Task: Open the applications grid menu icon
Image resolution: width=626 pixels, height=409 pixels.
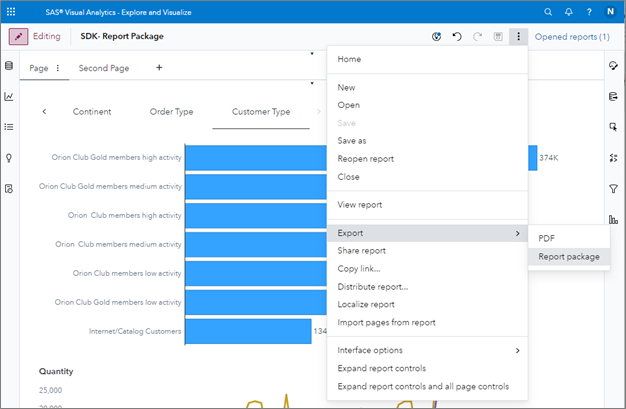Action: (11, 11)
